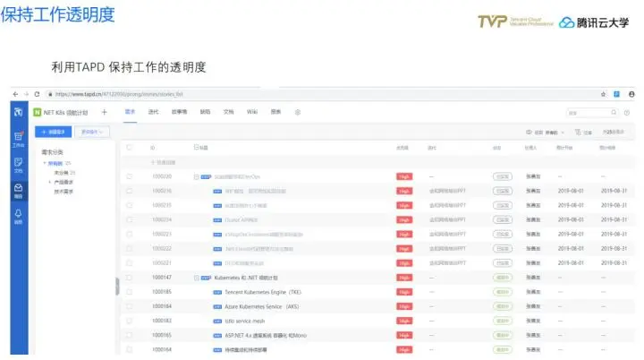Expand the 产品需求 category tree node

click(50, 182)
